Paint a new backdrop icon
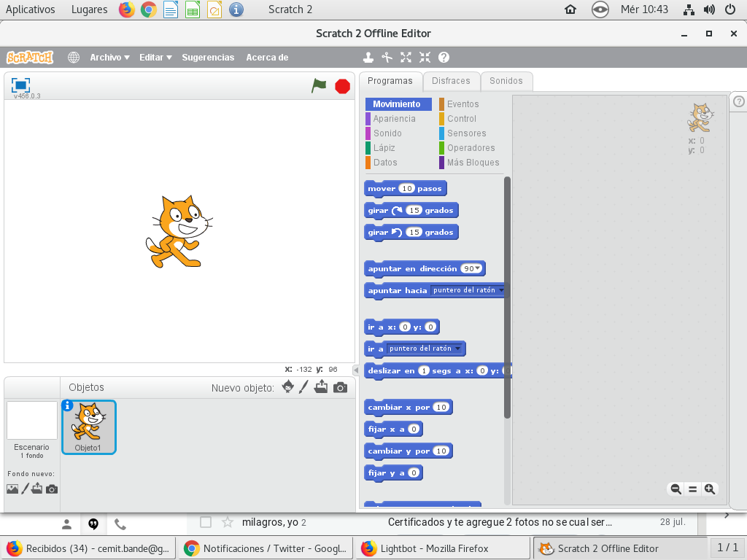747x560 pixels. click(25, 489)
